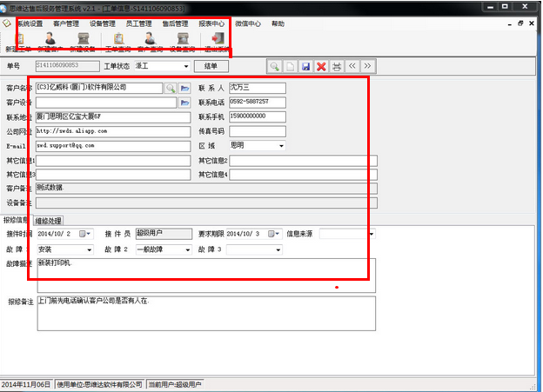Click the blank page new record icon

(290, 66)
